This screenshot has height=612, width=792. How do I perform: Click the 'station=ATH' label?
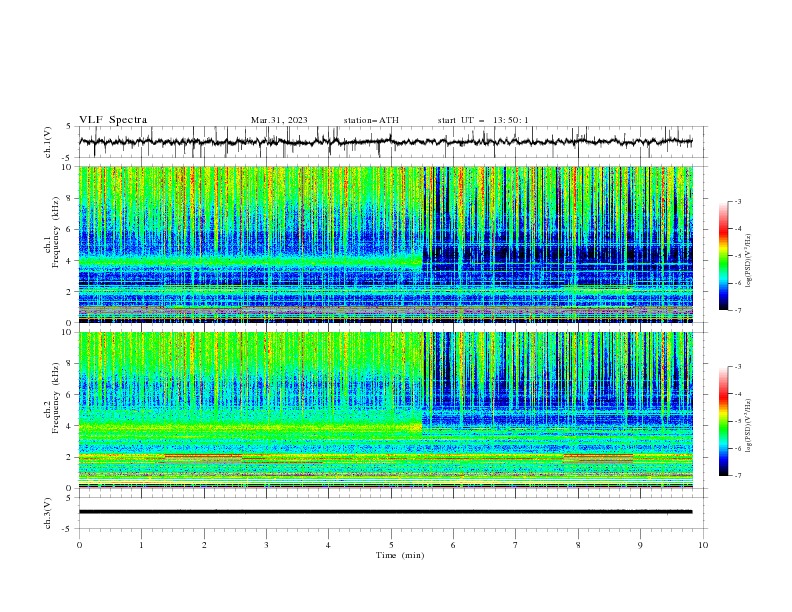371,120
